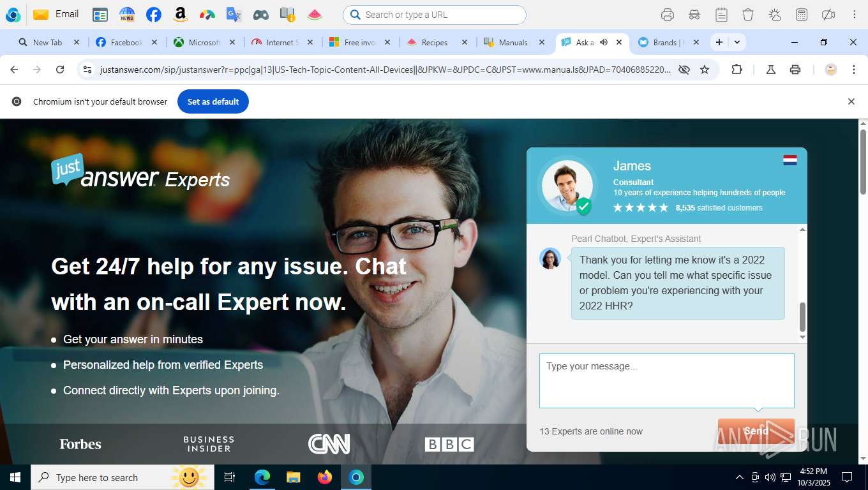Click the browser logo at top left

tap(13, 15)
